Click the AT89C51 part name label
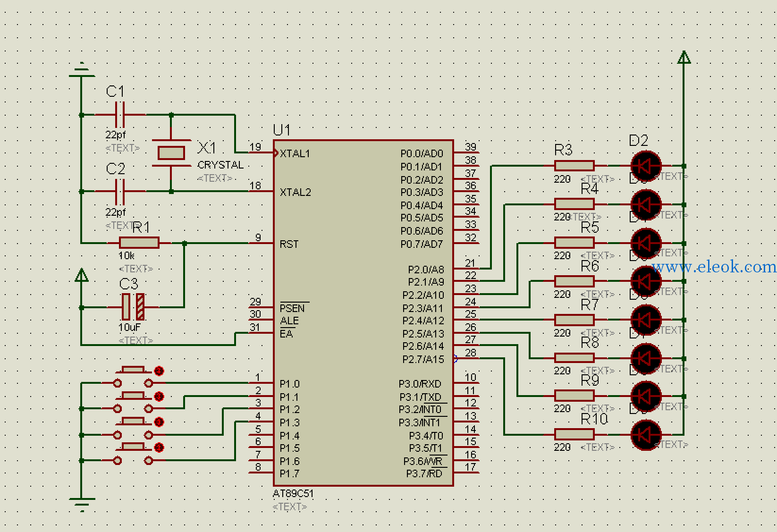The height and width of the screenshot is (532, 777). 293,493
